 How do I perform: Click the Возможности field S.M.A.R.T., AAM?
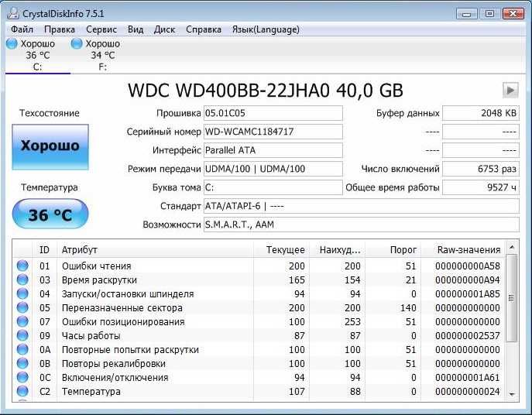[x=362, y=225]
